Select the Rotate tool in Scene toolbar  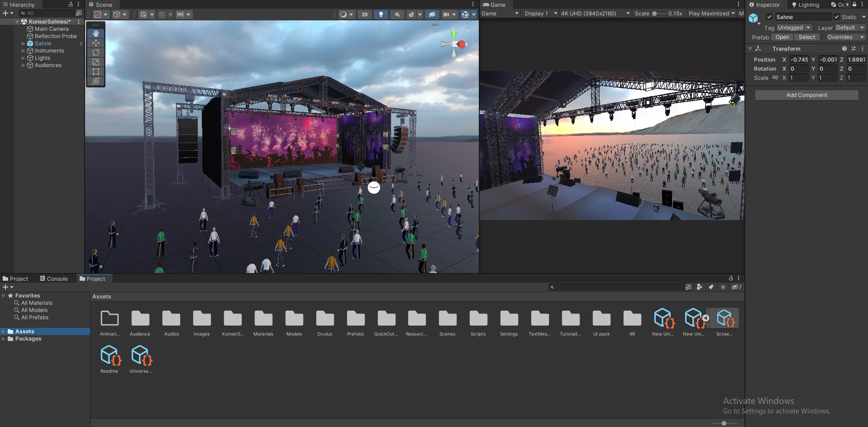tap(96, 53)
